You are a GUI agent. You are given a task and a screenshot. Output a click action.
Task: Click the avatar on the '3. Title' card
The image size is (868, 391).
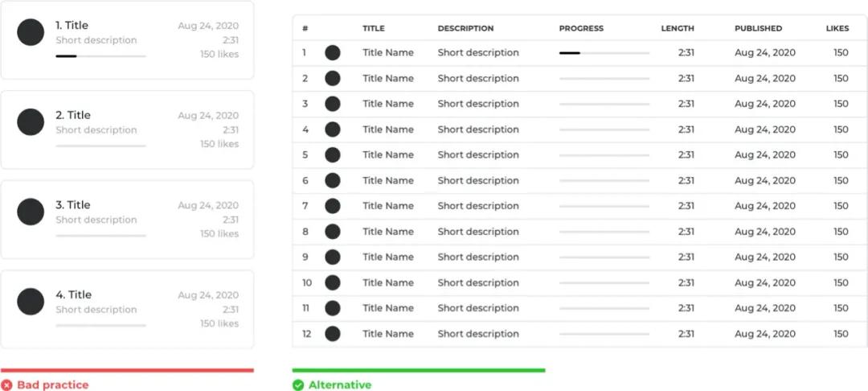coord(31,212)
